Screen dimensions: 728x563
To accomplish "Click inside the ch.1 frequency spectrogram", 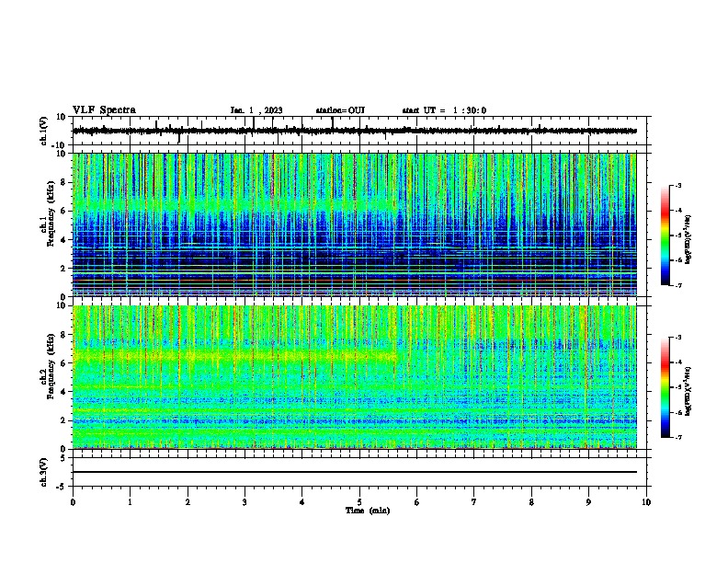I will (x=354, y=224).
